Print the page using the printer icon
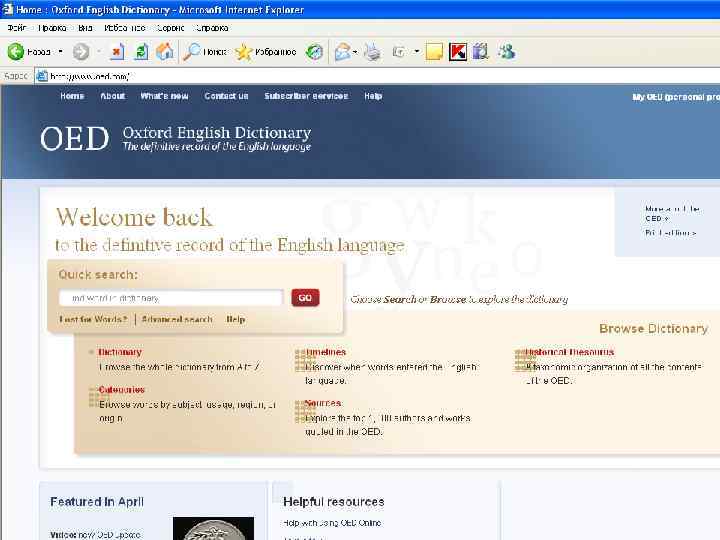The height and width of the screenshot is (540, 720). [372, 52]
